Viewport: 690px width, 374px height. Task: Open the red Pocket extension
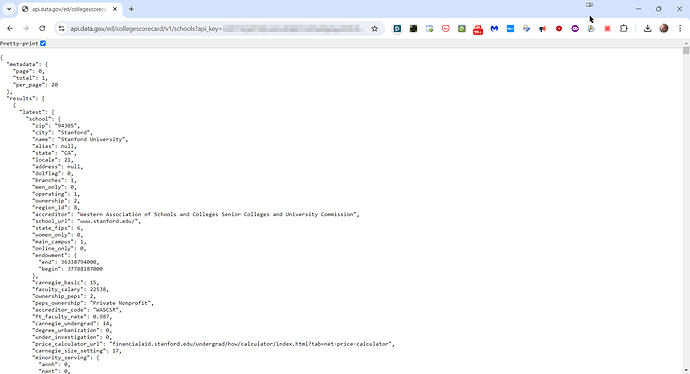point(446,29)
